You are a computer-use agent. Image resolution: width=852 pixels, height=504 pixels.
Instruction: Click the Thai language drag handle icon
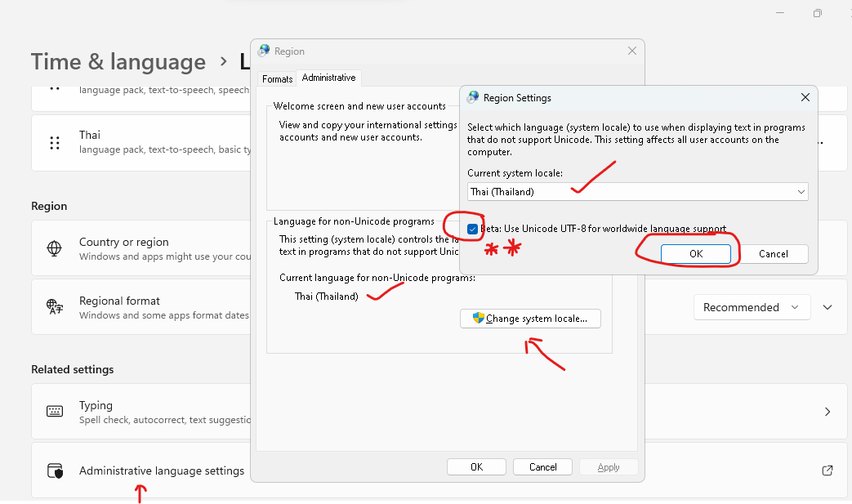point(55,143)
